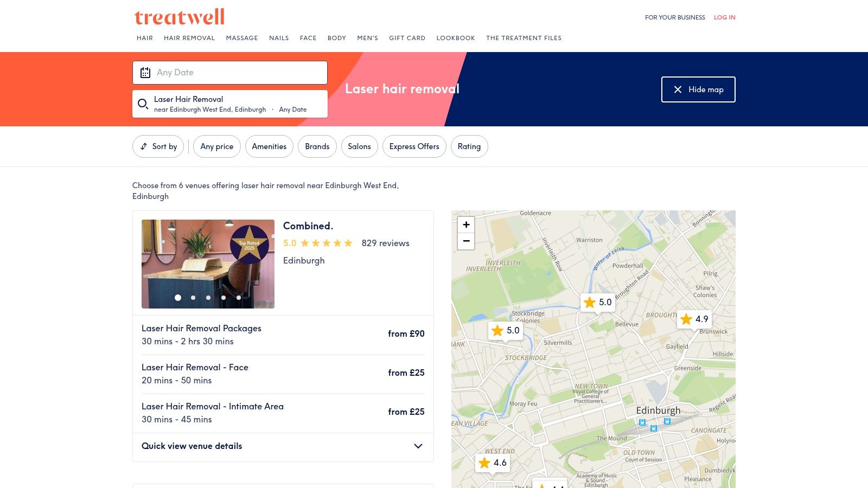Screen dimensions: 868x488
Task: Select the 4.6 star marker near West End
Action: click(x=492, y=463)
